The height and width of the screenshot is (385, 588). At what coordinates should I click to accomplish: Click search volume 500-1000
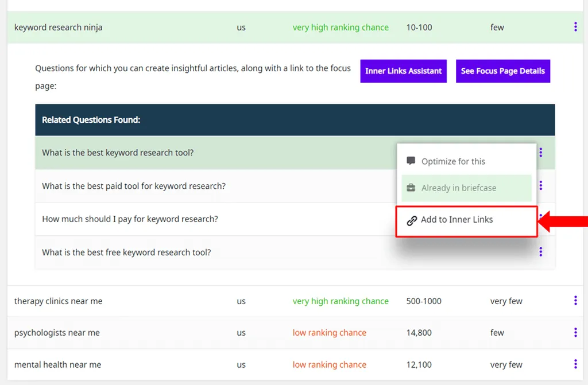coord(424,301)
